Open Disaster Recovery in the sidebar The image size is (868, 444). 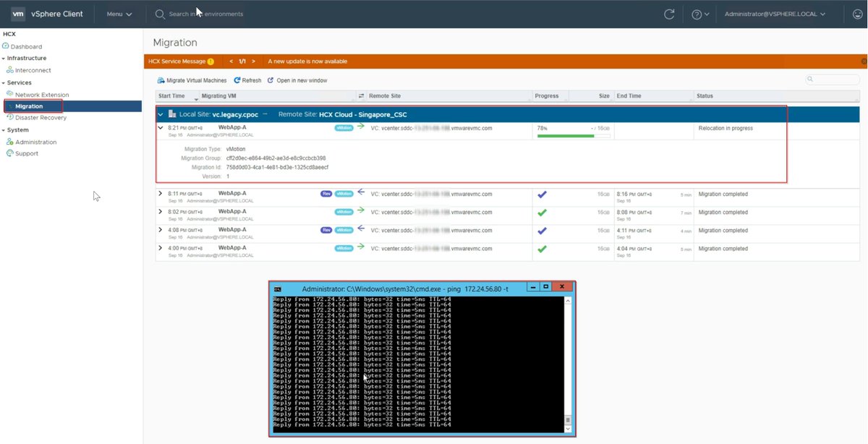tap(41, 117)
